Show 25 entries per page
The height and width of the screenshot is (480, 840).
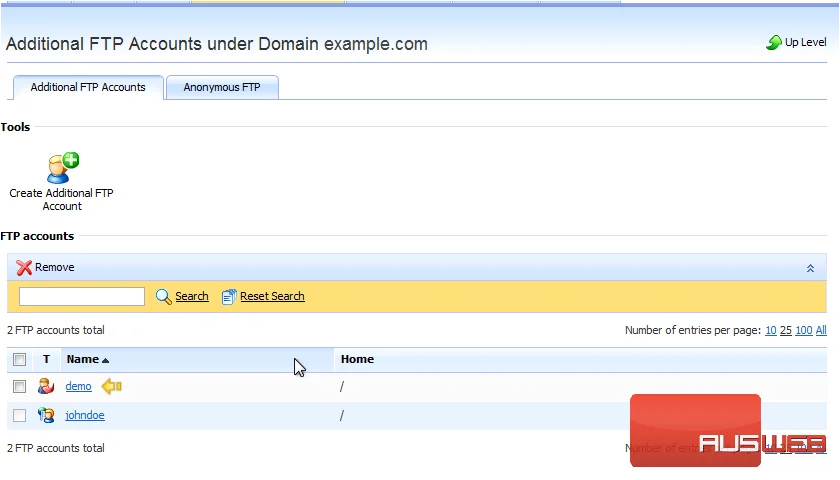pos(785,331)
